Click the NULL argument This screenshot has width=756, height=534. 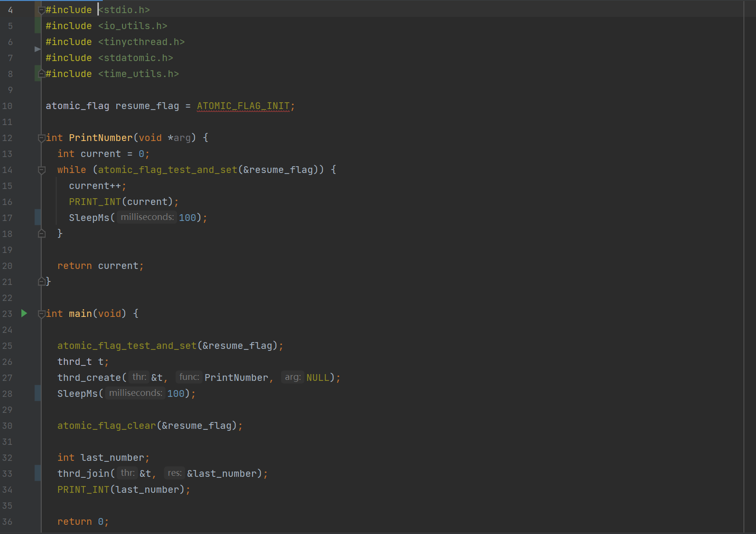(x=318, y=377)
